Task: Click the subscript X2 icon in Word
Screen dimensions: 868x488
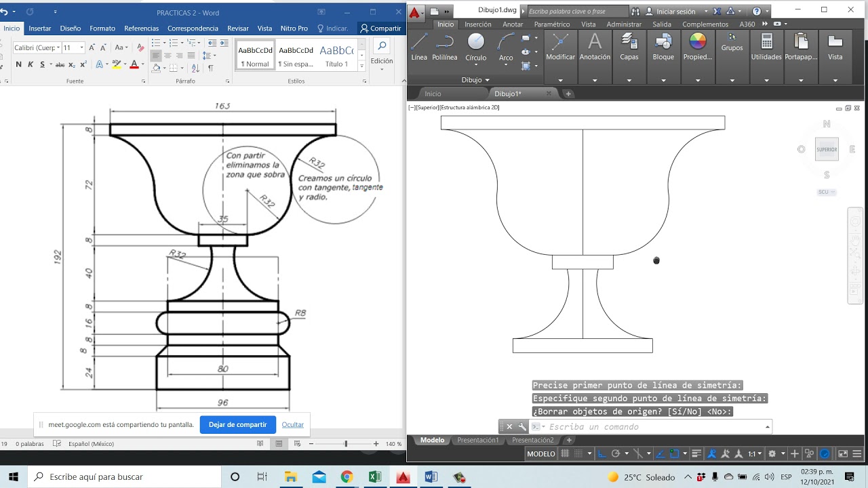Action: coord(73,64)
